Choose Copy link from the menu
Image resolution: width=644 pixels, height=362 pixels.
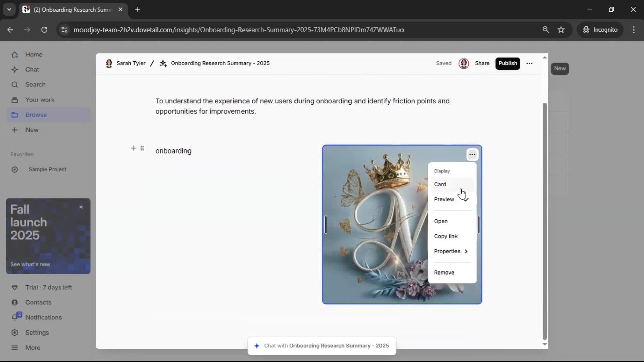pos(445,236)
